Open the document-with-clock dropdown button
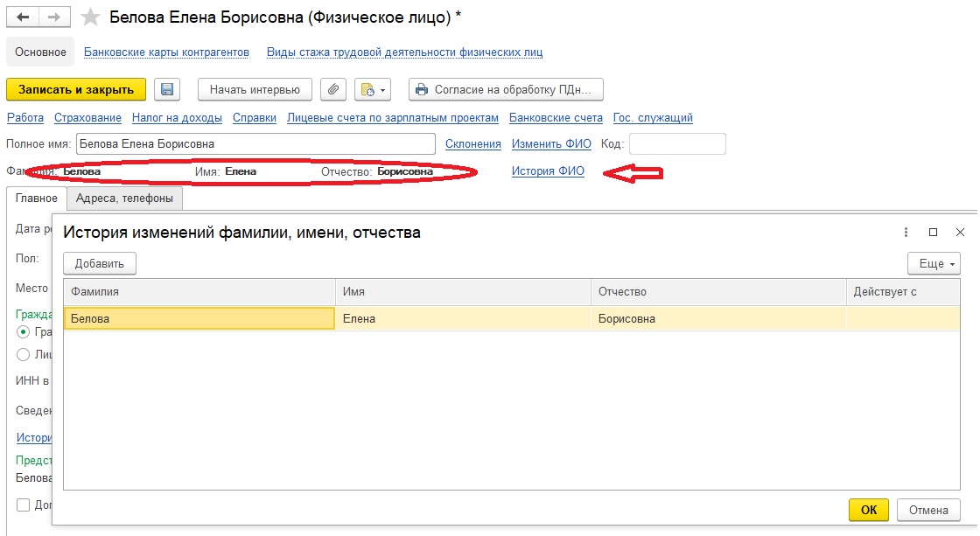The height and width of the screenshot is (536, 980). [x=372, y=89]
